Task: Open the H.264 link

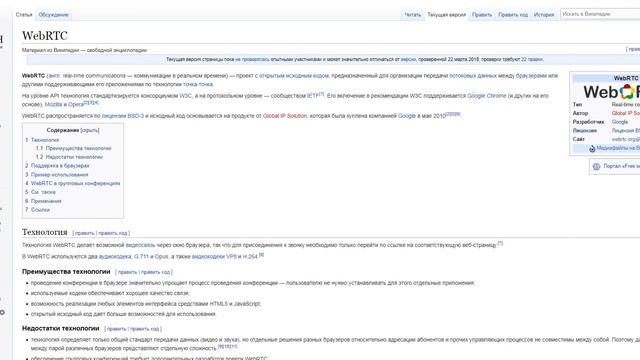Action: [x=250, y=257]
